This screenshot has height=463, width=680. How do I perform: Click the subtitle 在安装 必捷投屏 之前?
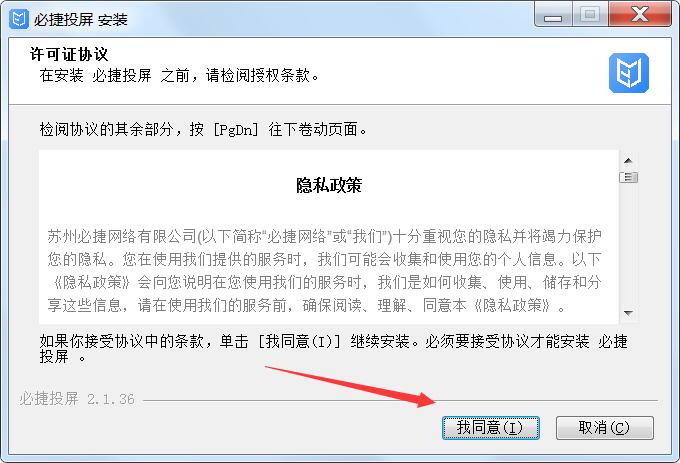coord(180,75)
